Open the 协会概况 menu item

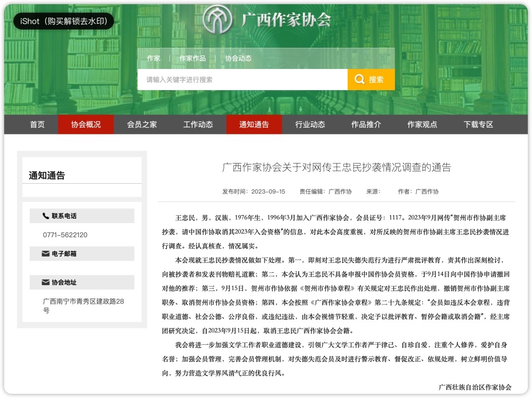[86, 125]
